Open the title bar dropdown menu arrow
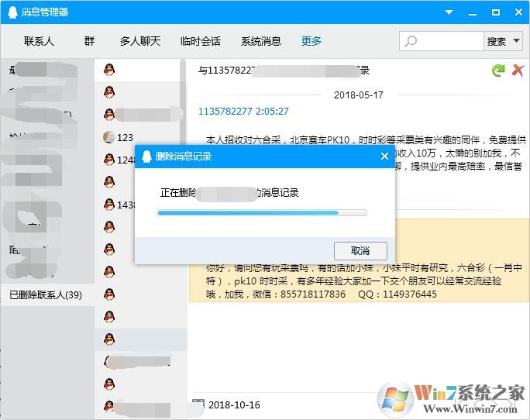Screen dimensions: 530x420 click(x=449, y=12)
